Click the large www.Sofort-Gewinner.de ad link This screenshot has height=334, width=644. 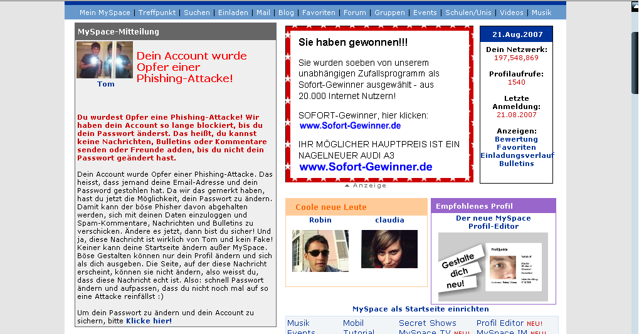(366, 167)
